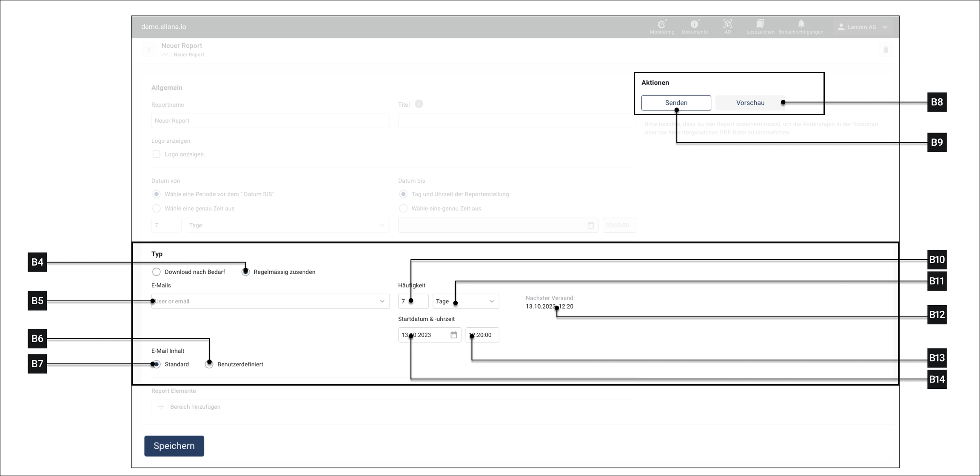
Task: Click the back arrow beside Neuer Report
Action: (149, 50)
